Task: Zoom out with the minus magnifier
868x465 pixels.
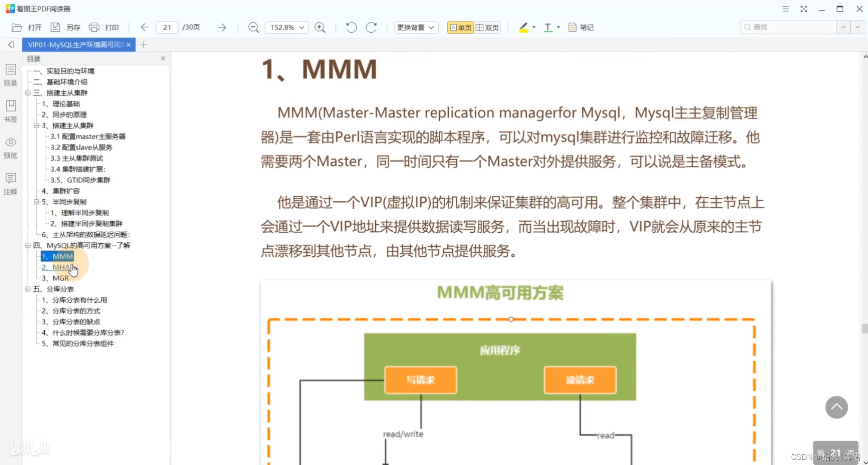Action: pyautogui.click(x=253, y=28)
